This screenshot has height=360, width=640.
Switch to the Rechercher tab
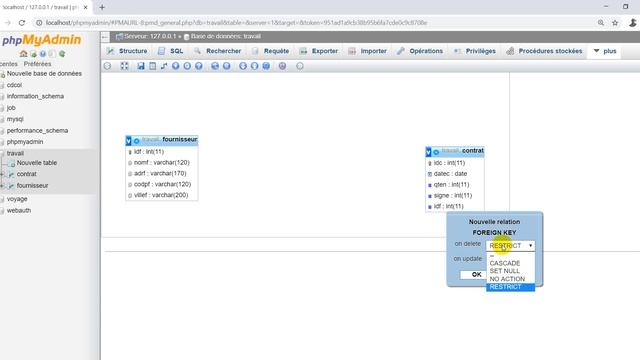(218, 51)
